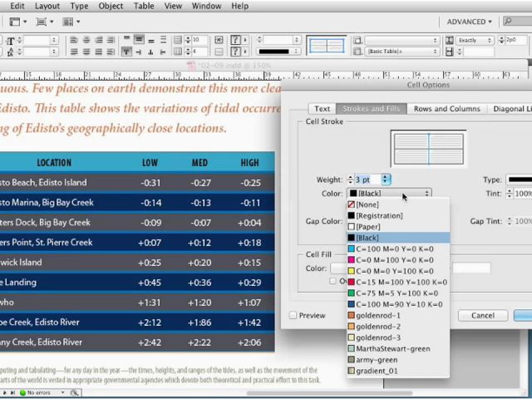Select C=0 M=100 Y=0 K=0 magenta swatch
532x399 pixels.
(x=398, y=260)
